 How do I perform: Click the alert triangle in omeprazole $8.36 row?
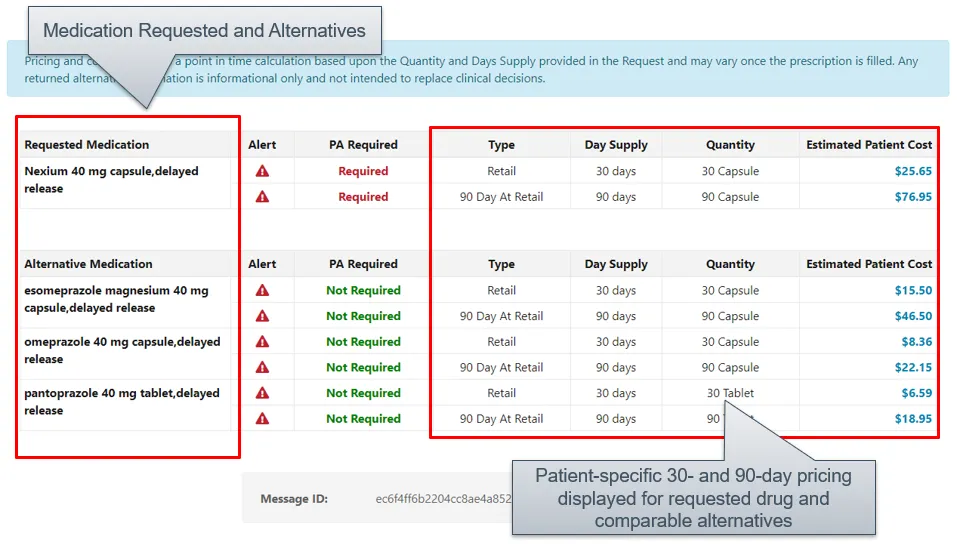262,342
